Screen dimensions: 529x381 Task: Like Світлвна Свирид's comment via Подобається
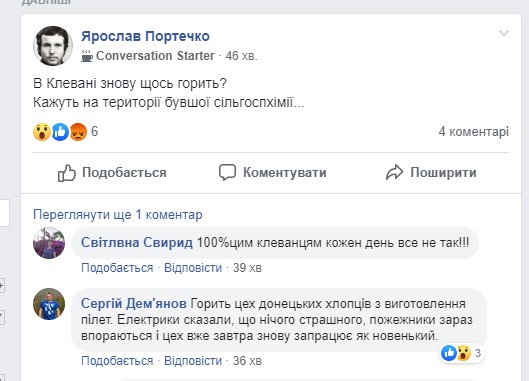pyautogui.click(x=117, y=268)
